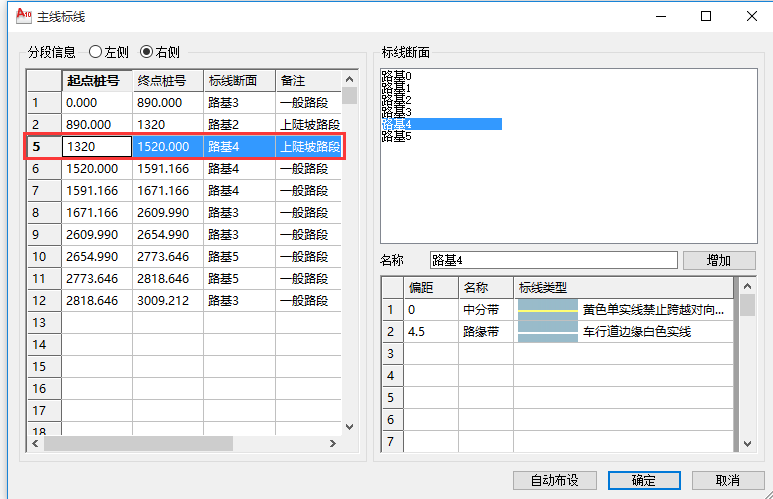Select the 左侧 radio button
Screen dimensions: 773x499
tap(97, 52)
